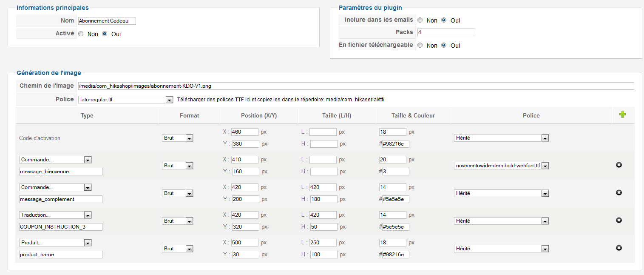Set Activé to Non
The image size is (644, 275).
coord(81,34)
